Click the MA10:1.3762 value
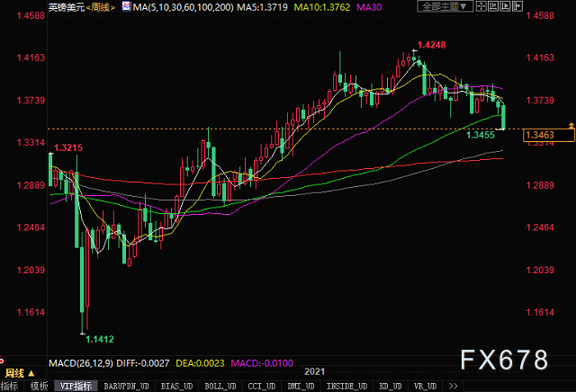576x392 pixels. coord(322,7)
